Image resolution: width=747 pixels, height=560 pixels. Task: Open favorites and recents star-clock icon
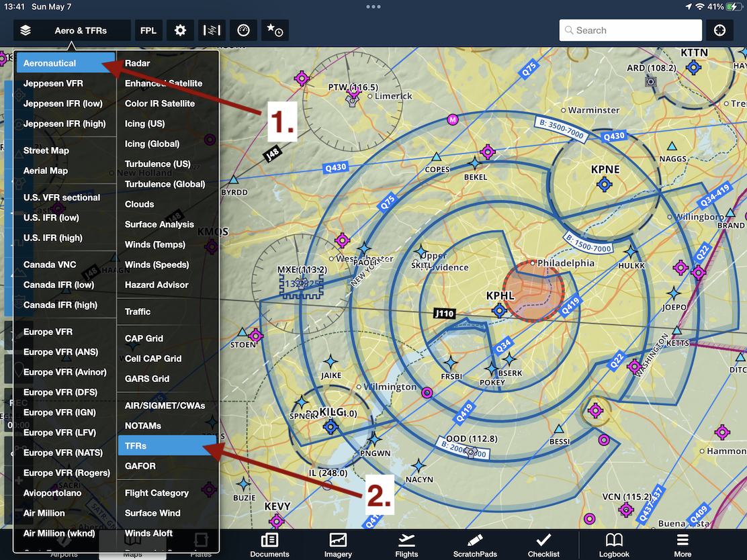pyautogui.click(x=275, y=30)
